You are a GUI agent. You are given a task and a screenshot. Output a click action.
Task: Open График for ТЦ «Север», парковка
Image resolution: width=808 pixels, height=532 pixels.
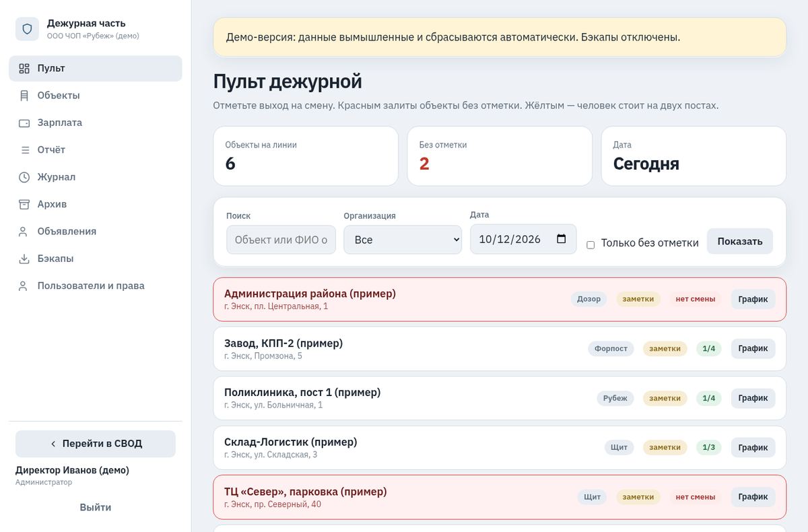pos(753,497)
